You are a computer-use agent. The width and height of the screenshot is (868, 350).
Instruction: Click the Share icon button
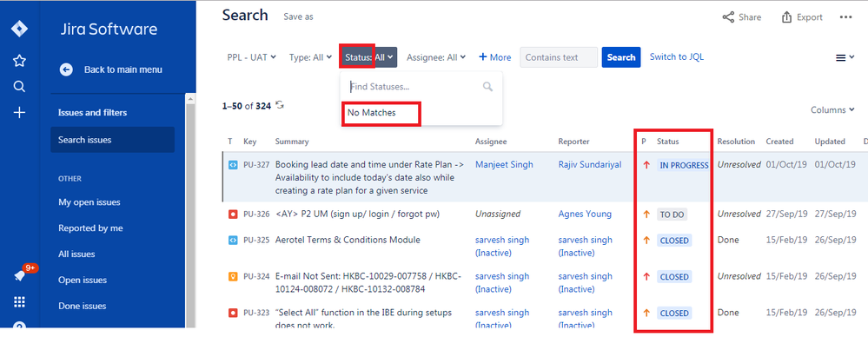click(x=742, y=17)
